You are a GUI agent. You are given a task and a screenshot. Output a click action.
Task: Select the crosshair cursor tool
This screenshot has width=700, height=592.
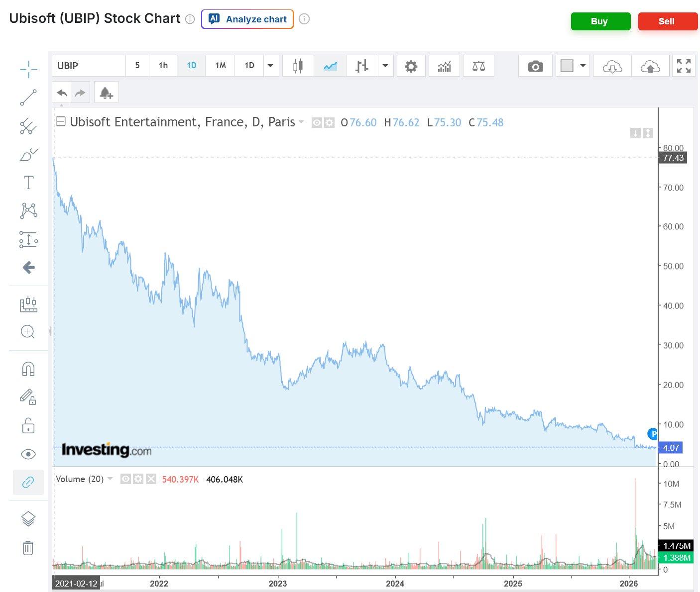click(28, 69)
